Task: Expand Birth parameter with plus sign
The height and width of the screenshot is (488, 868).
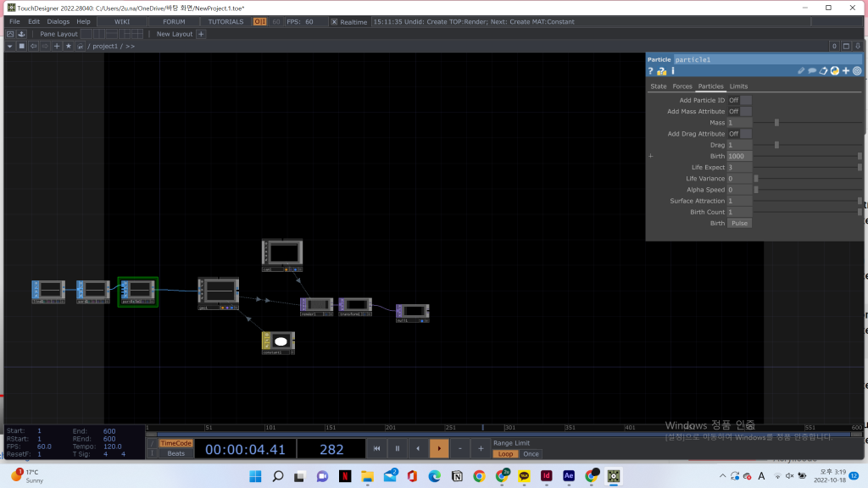Action: [651, 156]
